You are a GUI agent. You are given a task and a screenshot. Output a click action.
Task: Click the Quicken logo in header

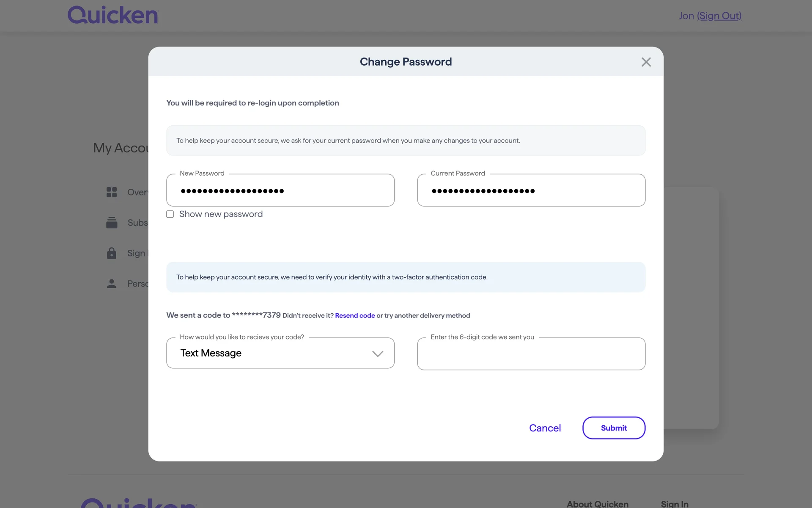(x=113, y=15)
